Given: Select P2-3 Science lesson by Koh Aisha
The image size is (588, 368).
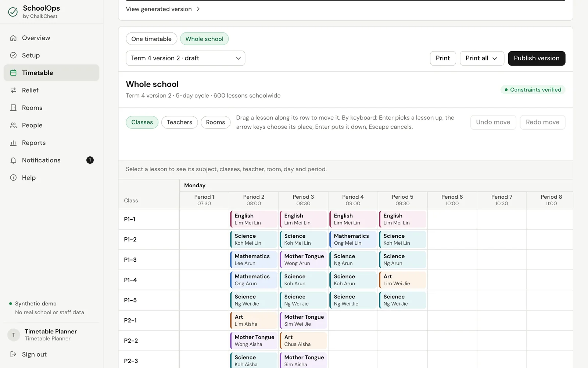Looking at the screenshot, I should (254, 361).
